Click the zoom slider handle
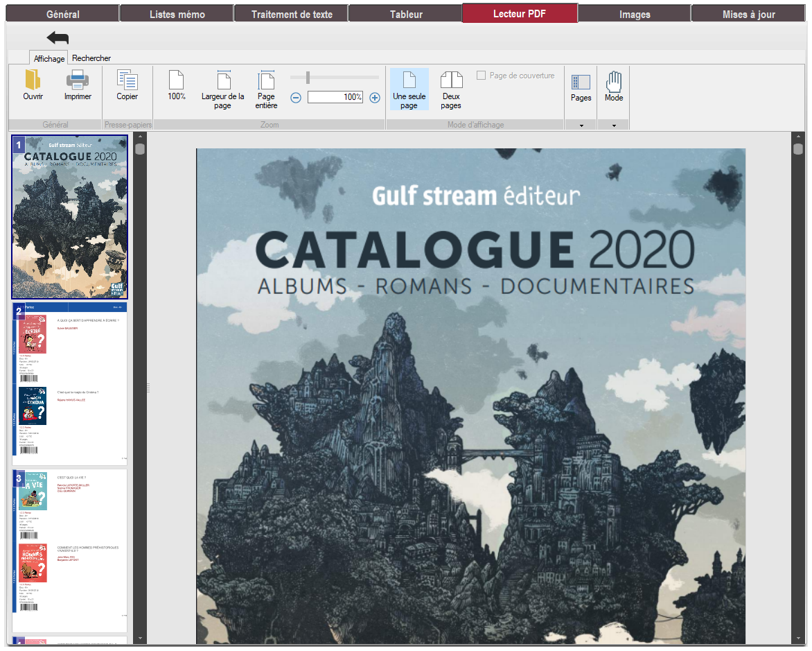Image resolution: width=812 pixels, height=651 pixels. [308, 77]
